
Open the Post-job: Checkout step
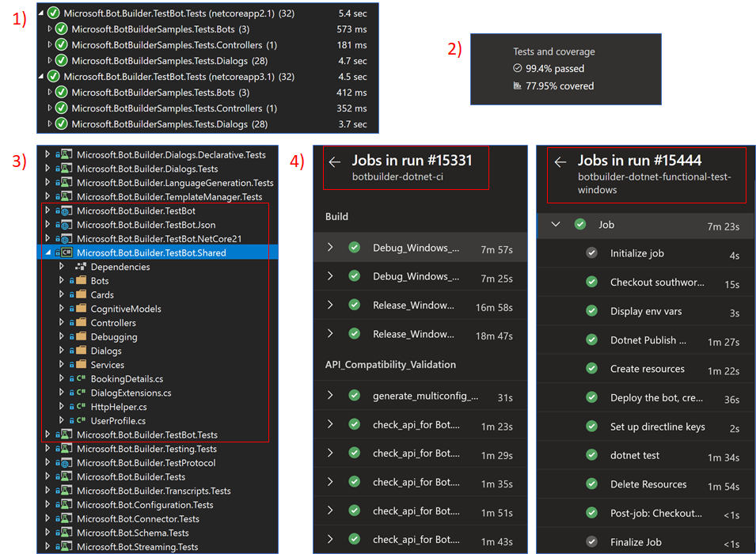click(x=645, y=514)
